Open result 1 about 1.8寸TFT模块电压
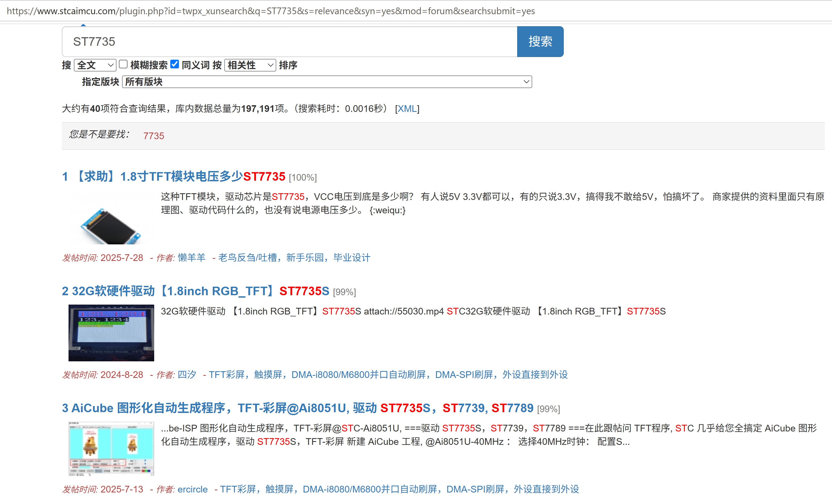The height and width of the screenshot is (504, 832). pos(173,177)
